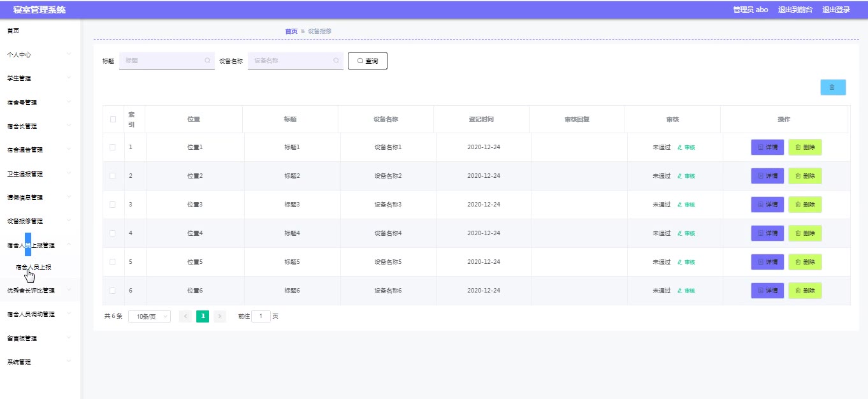868x399 pixels.
Task: Click the previous page arrow in pagination
Action: [x=185, y=316]
